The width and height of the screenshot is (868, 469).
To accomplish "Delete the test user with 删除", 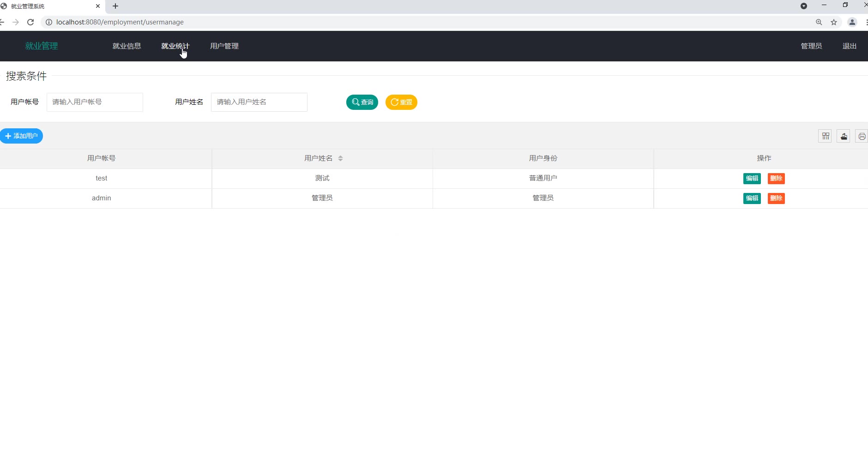I will tap(776, 179).
